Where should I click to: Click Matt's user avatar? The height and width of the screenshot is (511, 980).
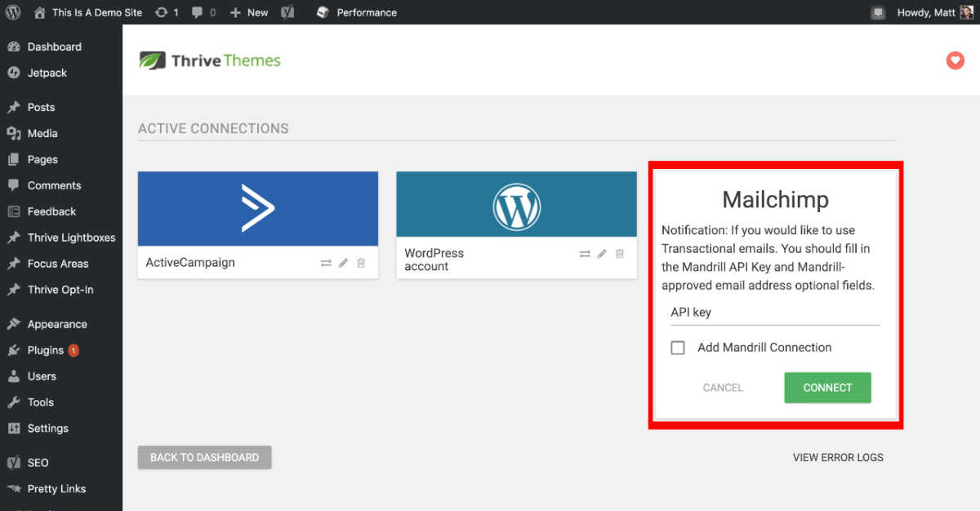coord(967,12)
